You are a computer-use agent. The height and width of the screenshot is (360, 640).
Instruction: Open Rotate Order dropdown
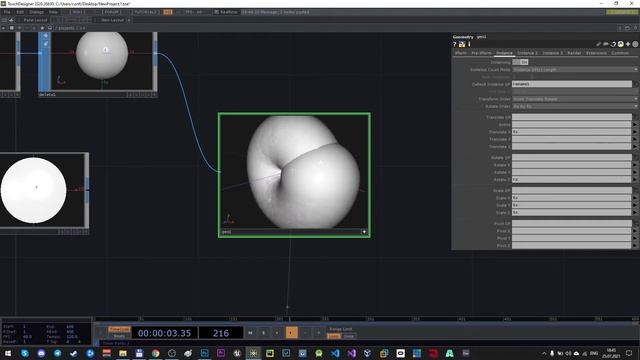pyautogui.click(x=575, y=107)
